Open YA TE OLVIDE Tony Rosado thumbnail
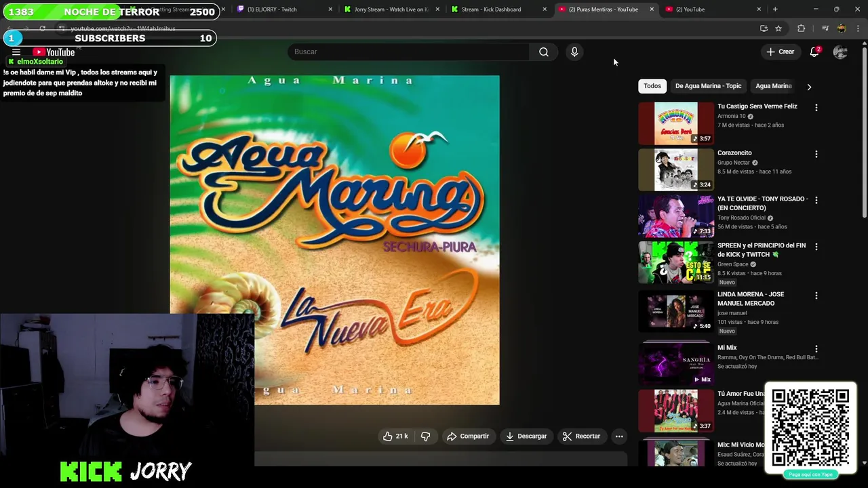This screenshot has height=488, width=868. (x=676, y=216)
